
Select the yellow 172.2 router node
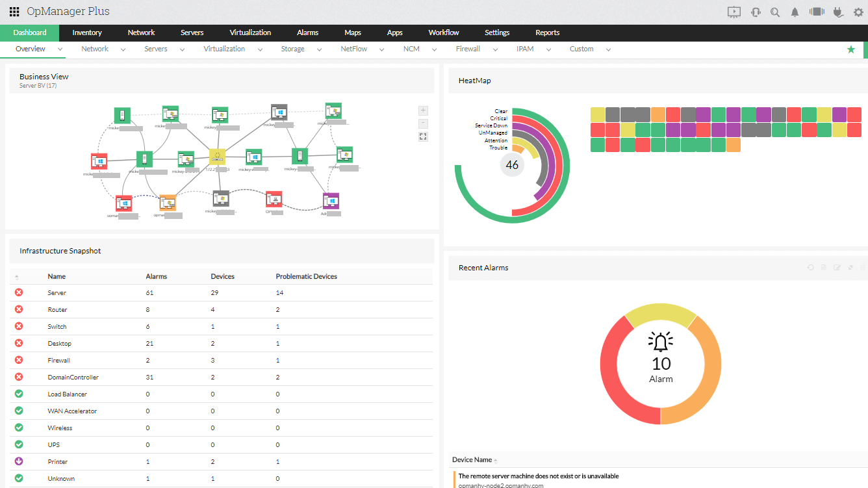[x=217, y=157]
